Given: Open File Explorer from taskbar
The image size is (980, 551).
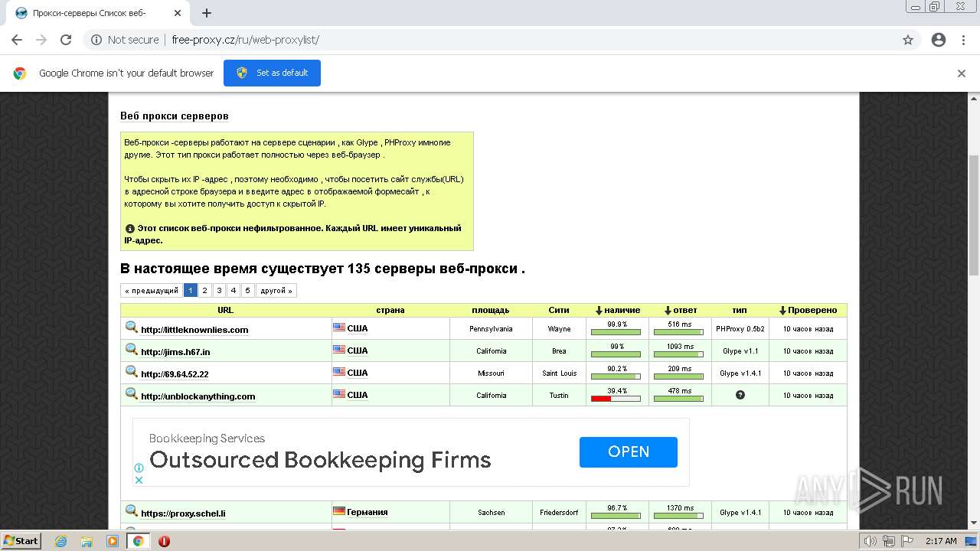Looking at the screenshot, I should (87, 541).
